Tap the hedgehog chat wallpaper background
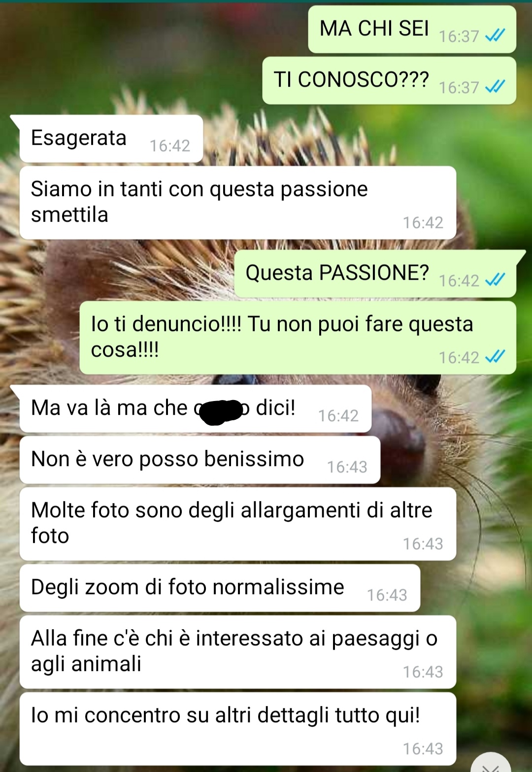This screenshot has height=772, width=532. tap(493, 493)
